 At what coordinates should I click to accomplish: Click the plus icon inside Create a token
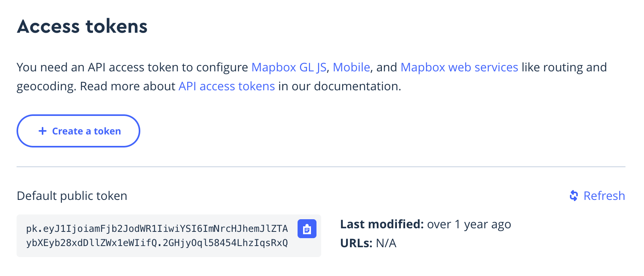coord(42,131)
